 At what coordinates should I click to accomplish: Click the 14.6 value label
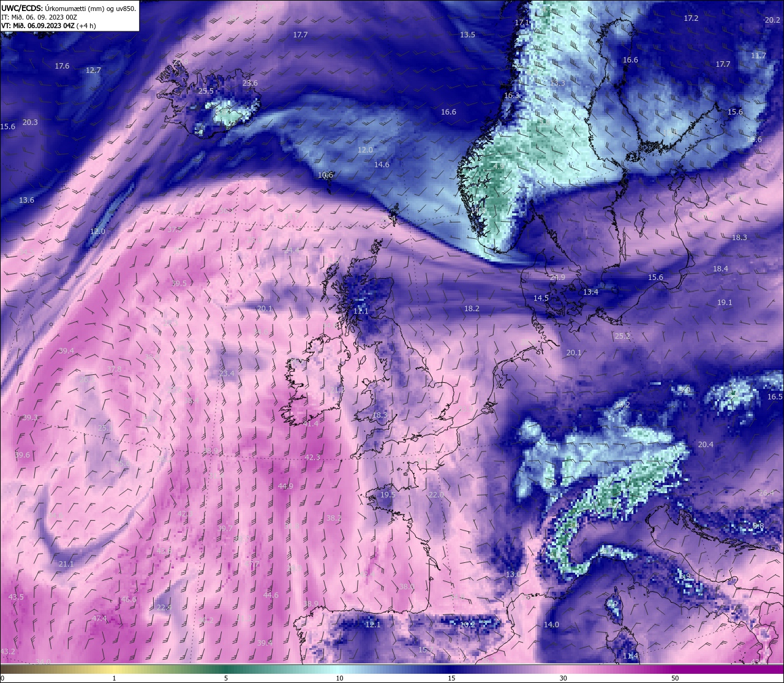382,165
